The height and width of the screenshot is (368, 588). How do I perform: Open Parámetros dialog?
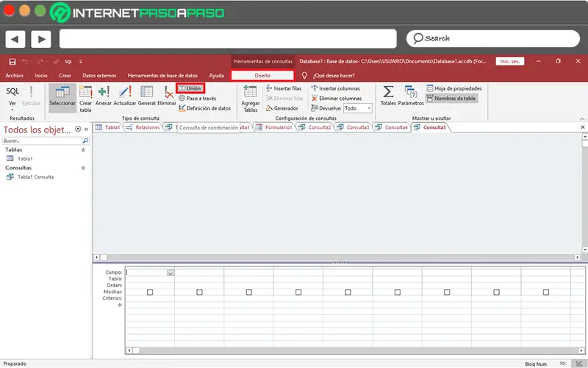coord(411,96)
